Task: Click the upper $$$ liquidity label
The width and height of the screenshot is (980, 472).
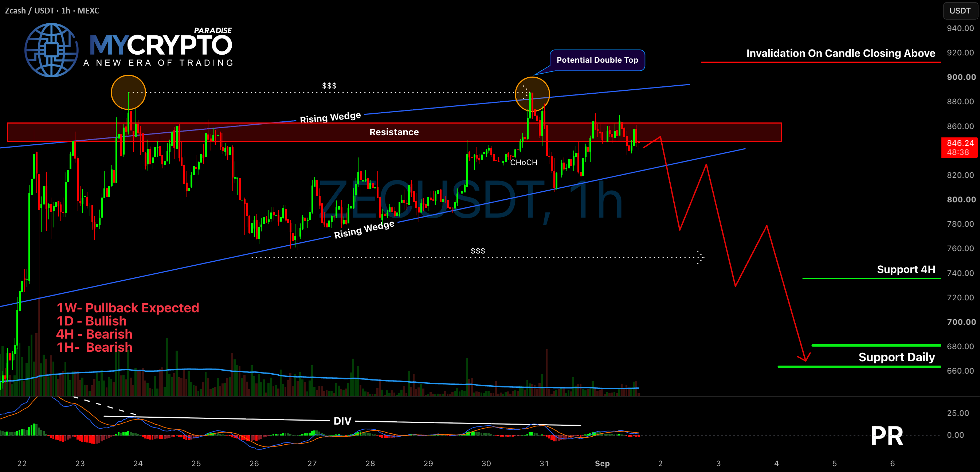Action: click(x=329, y=86)
